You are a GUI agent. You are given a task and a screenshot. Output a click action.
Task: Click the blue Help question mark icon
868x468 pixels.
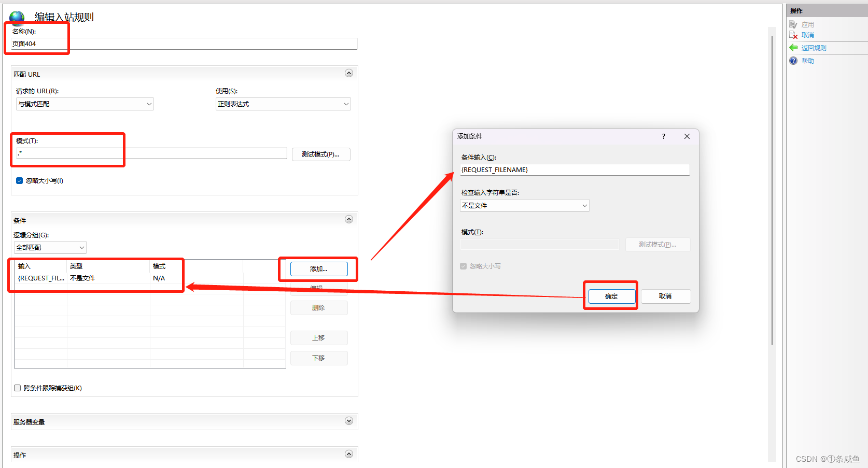[x=793, y=61]
